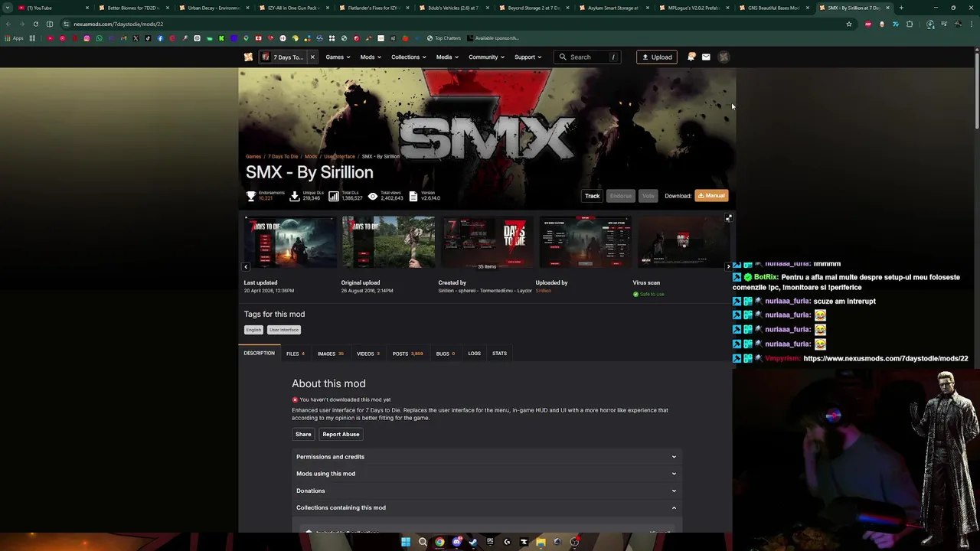Open the user profile avatar

[724, 57]
